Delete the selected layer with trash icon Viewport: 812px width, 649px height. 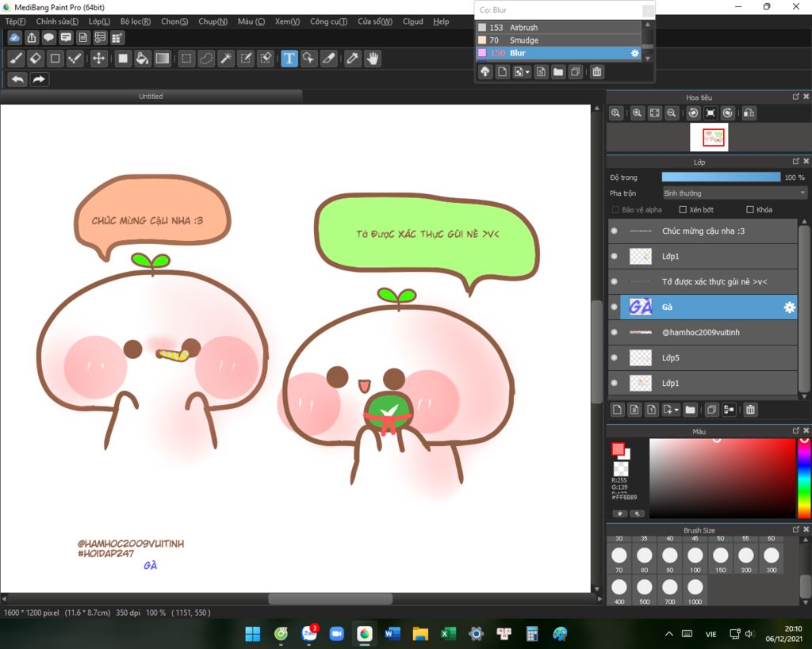750,410
